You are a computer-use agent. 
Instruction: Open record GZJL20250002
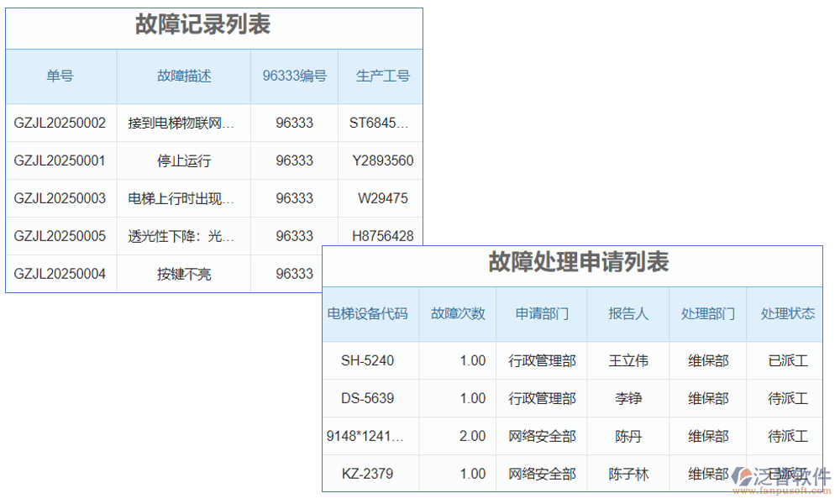pyautogui.click(x=60, y=123)
